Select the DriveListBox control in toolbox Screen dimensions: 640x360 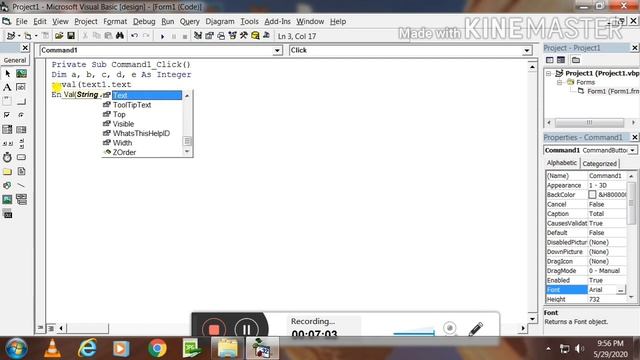tap(21, 157)
